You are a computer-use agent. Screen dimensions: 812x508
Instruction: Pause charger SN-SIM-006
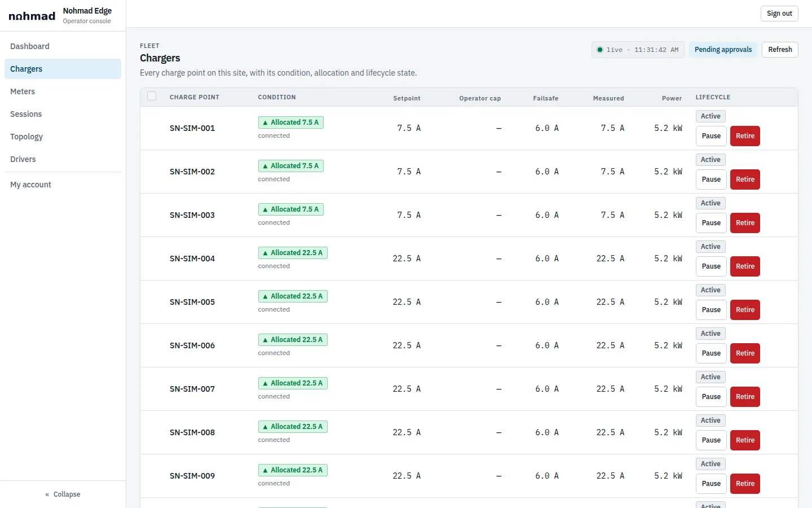[x=711, y=353]
